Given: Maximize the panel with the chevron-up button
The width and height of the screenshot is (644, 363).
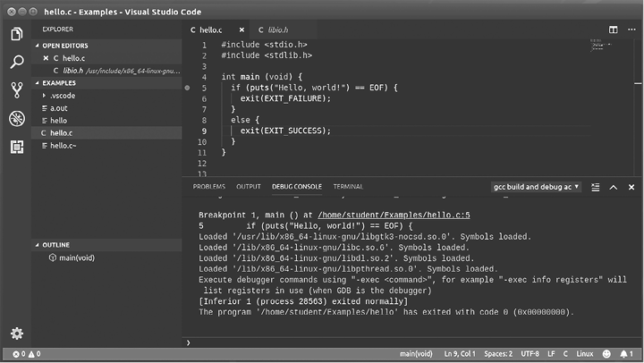Looking at the screenshot, I should coord(614,187).
